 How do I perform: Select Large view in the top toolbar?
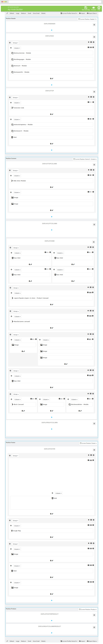18,13
